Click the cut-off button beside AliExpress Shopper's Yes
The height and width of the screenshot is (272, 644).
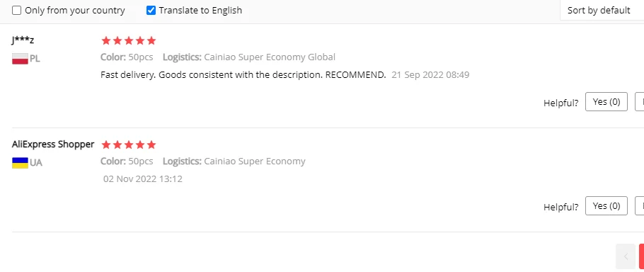(x=640, y=206)
